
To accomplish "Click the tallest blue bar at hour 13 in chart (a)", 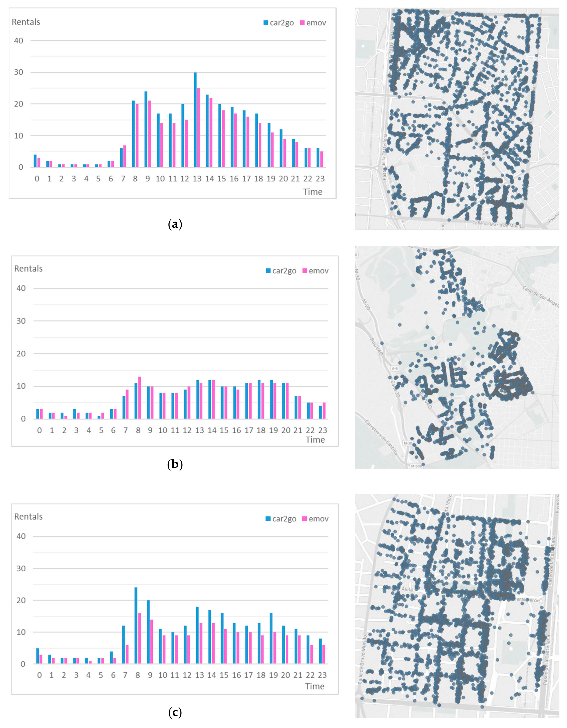I will pos(195,120).
